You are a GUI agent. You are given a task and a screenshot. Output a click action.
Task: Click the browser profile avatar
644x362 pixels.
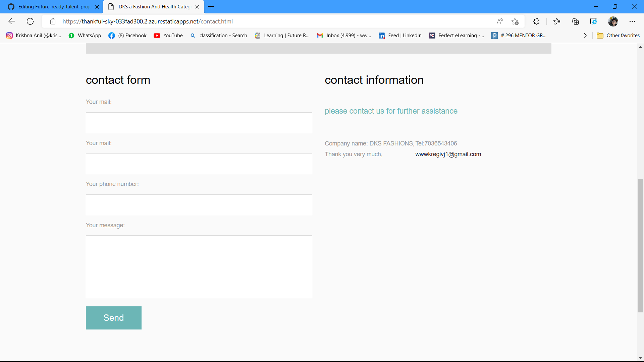(x=613, y=21)
